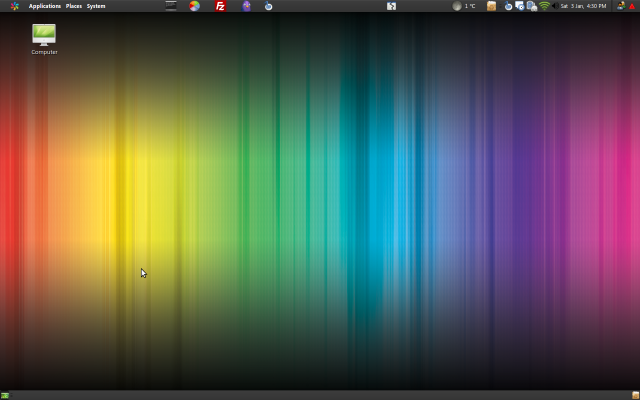Open the Places menu

[74, 6]
